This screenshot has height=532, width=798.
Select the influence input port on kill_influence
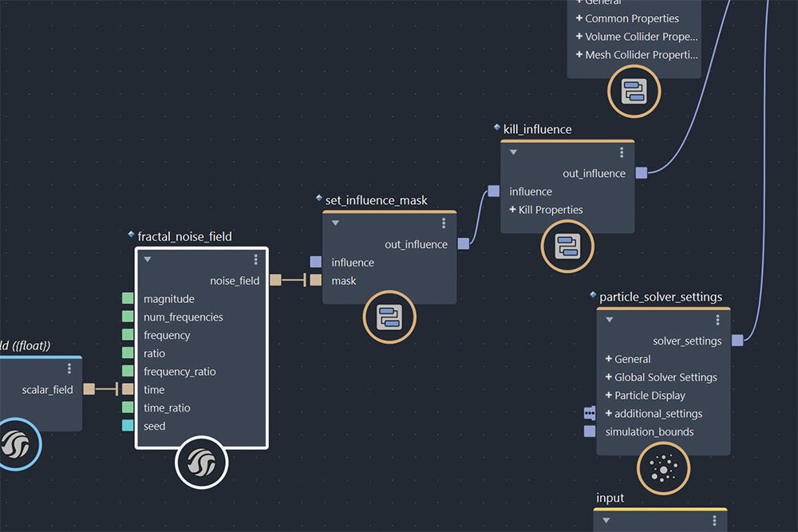tap(494, 191)
